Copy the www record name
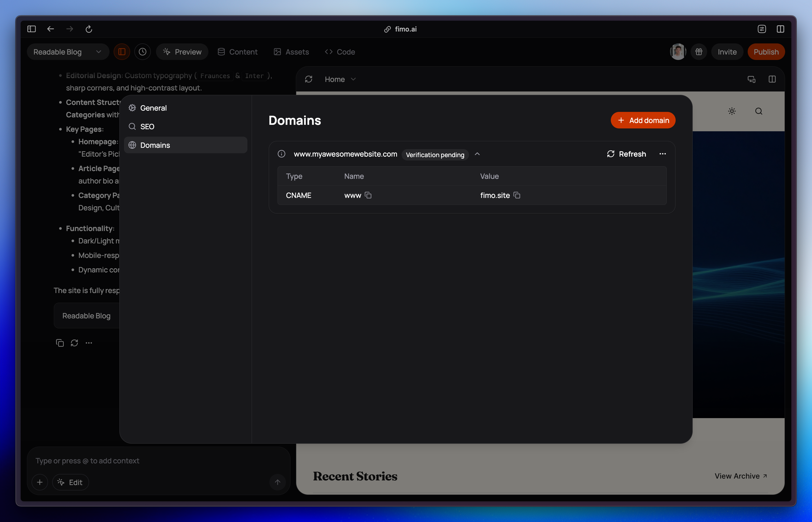The height and width of the screenshot is (522, 812). [369, 195]
